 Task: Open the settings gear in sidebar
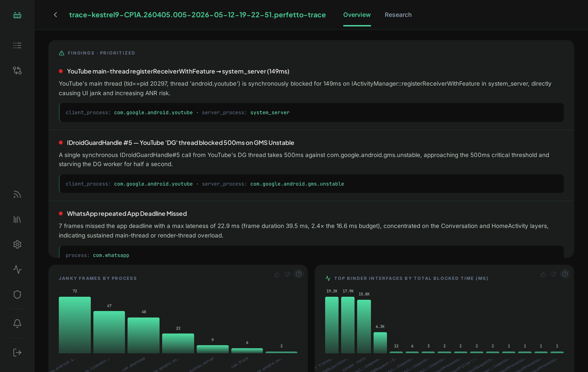pos(17,244)
